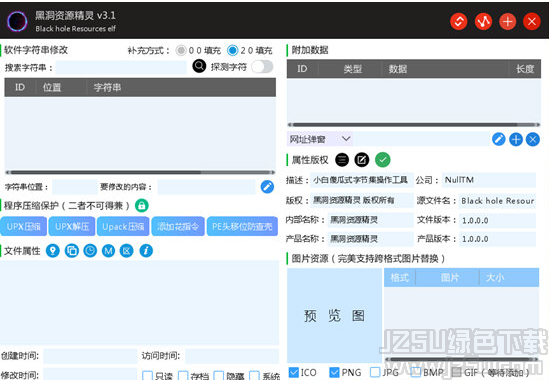This screenshot has width=549, height=380.
Task: Click the 字符串 column header
Action: [107, 87]
